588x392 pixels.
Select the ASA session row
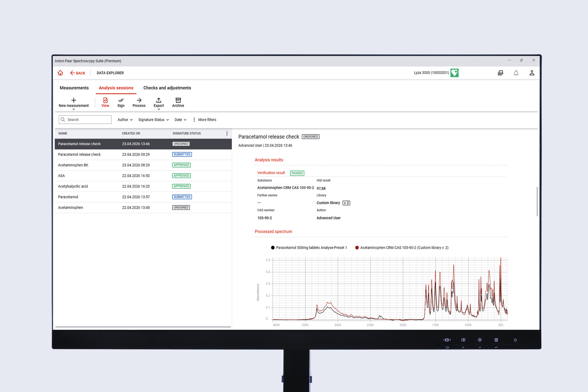pos(143,176)
